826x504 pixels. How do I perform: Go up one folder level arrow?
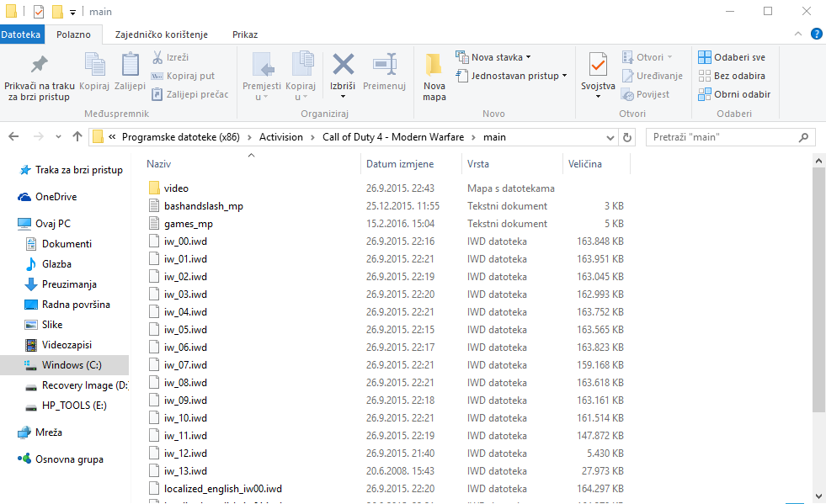point(77,137)
